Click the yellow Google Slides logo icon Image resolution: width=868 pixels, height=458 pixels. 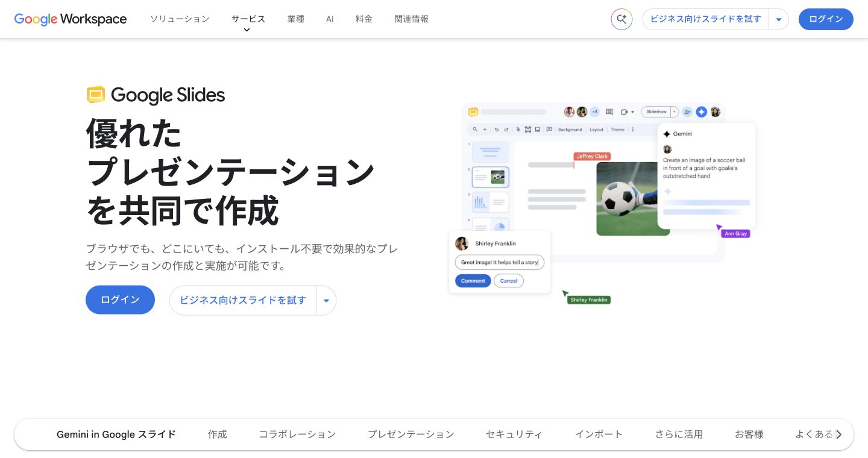(x=96, y=95)
